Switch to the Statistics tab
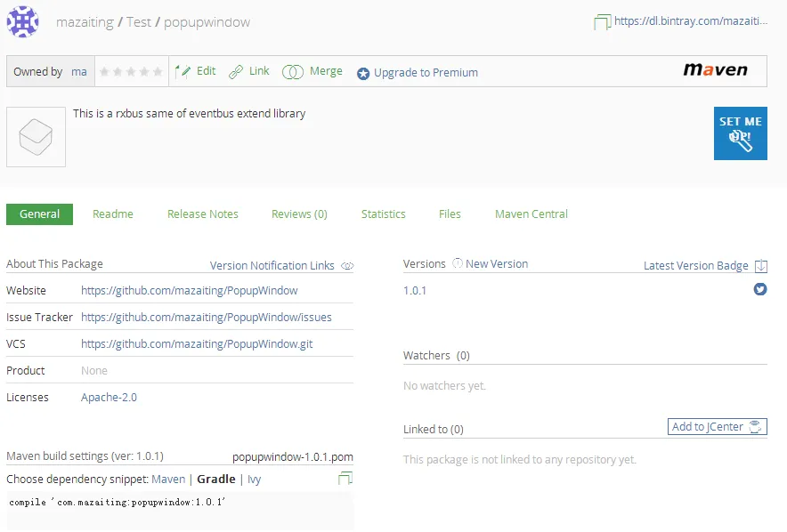Image resolution: width=787 pixels, height=532 pixels. click(384, 214)
